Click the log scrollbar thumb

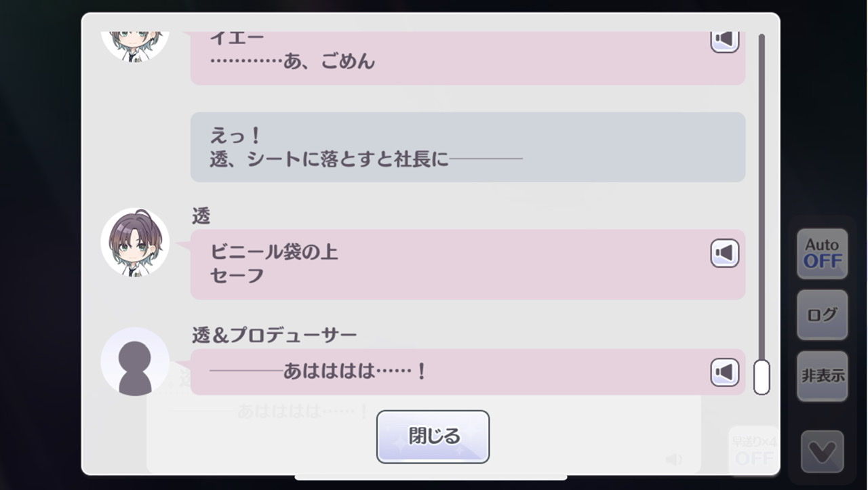(762, 377)
